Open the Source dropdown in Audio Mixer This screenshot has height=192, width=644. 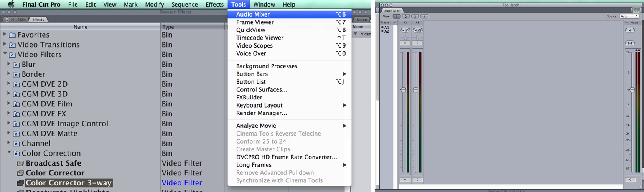(629, 17)
